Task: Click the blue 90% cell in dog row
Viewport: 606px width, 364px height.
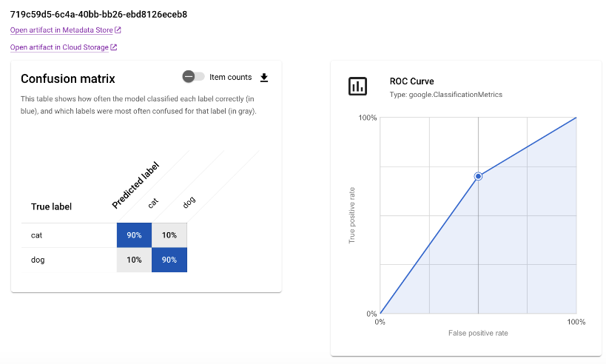Action: (x=169, y=260)
